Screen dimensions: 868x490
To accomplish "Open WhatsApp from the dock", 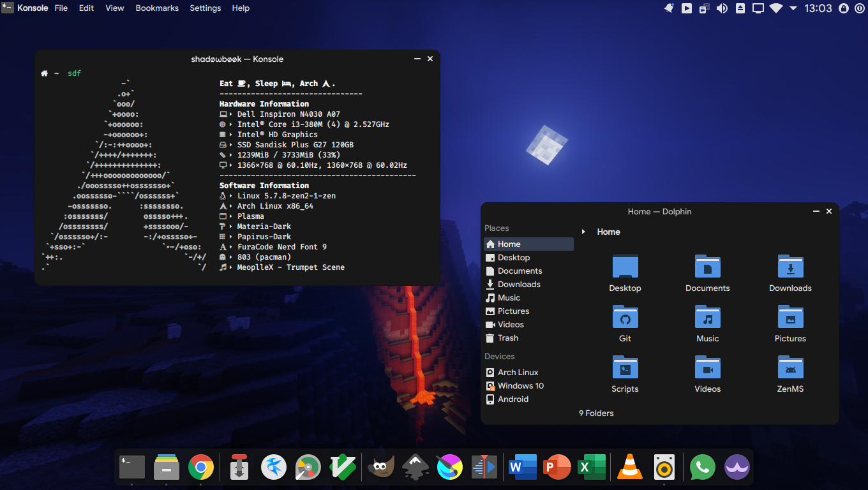I will pos(703,468).
